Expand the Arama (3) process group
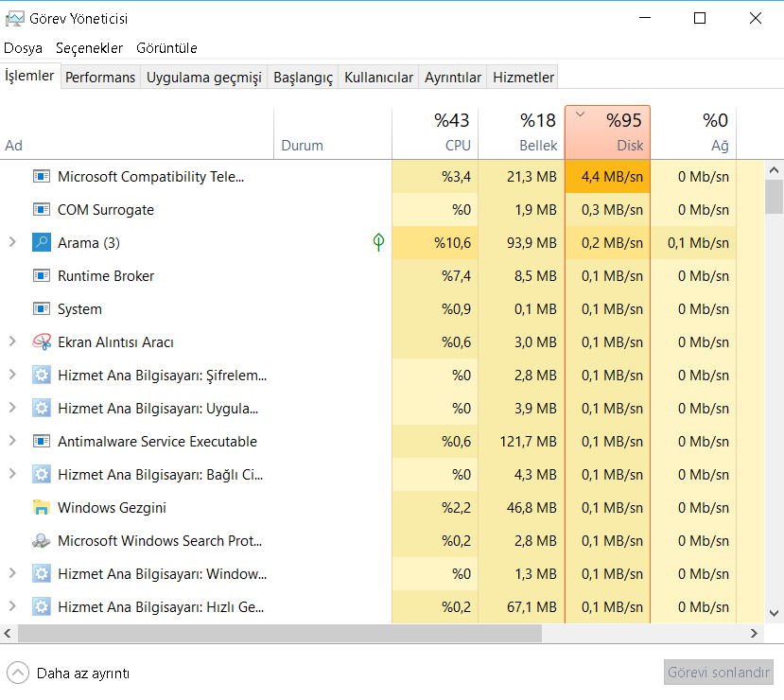 12,242
